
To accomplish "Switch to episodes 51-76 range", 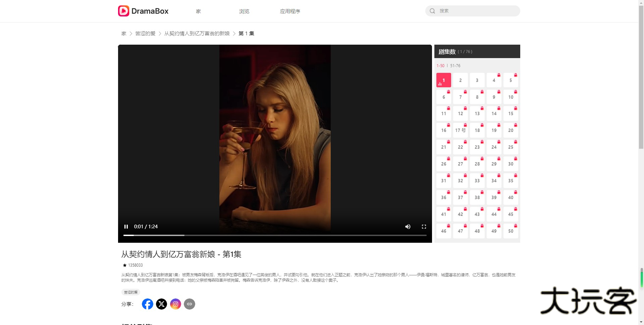I will 455,66.
